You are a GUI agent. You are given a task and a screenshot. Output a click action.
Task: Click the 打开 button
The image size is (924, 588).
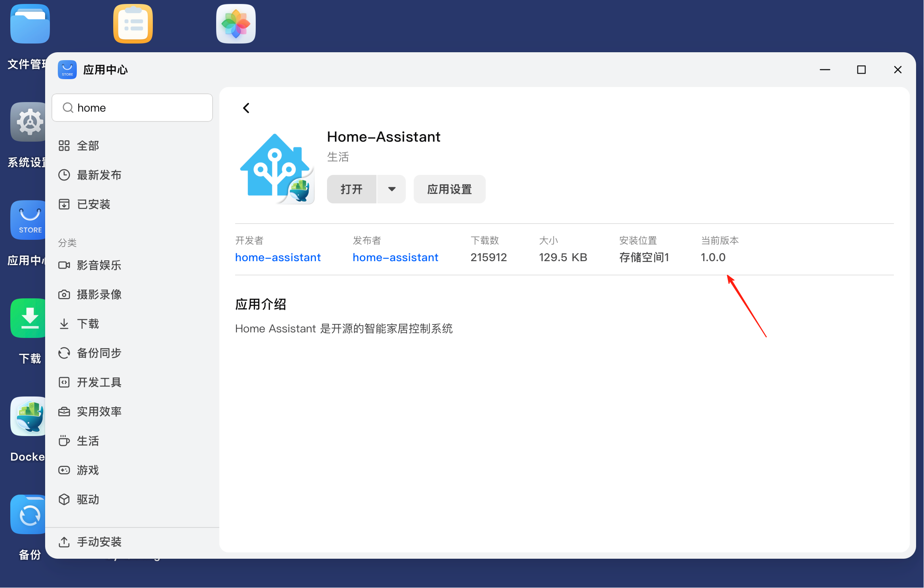[x=352, y=189]
